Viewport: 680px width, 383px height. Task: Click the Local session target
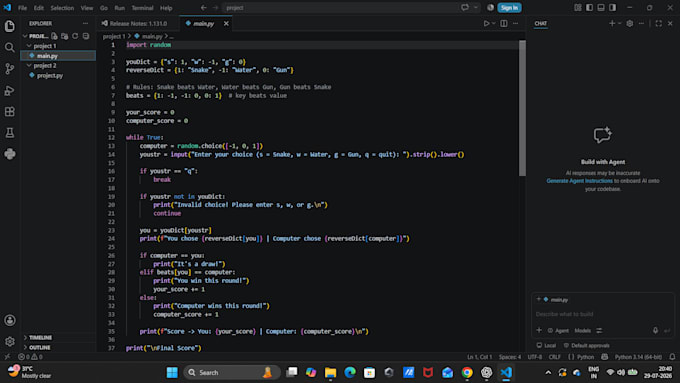point(546,346)
